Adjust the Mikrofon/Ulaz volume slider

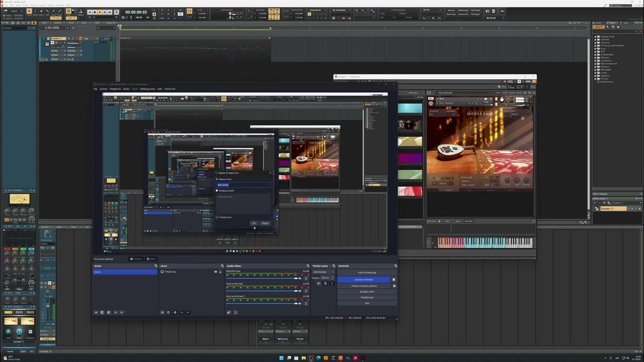[262, 278]
